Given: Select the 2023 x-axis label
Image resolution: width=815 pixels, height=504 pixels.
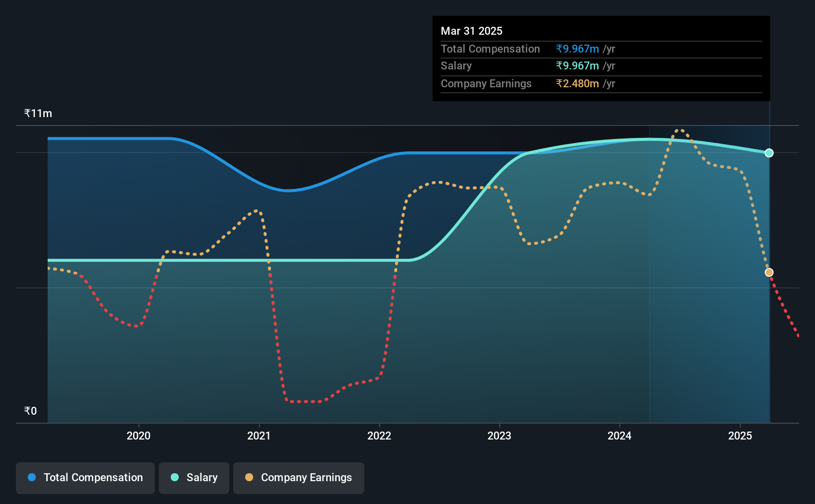Looking at the screenshot, I should (499, 436).
